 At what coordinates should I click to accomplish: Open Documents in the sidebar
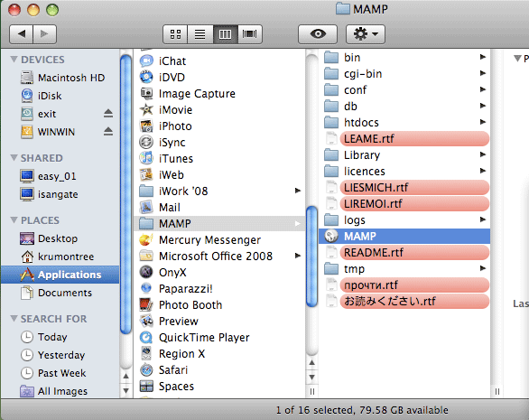(60, 293)
